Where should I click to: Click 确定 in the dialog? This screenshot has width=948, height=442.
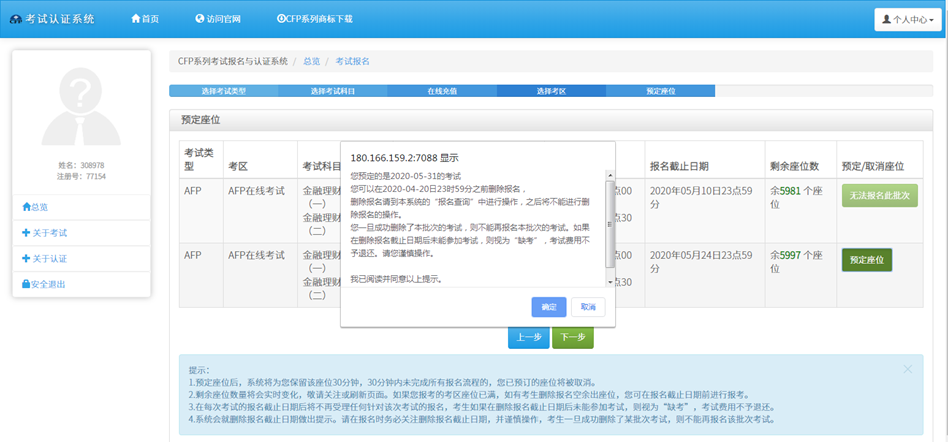click(549, 307)
